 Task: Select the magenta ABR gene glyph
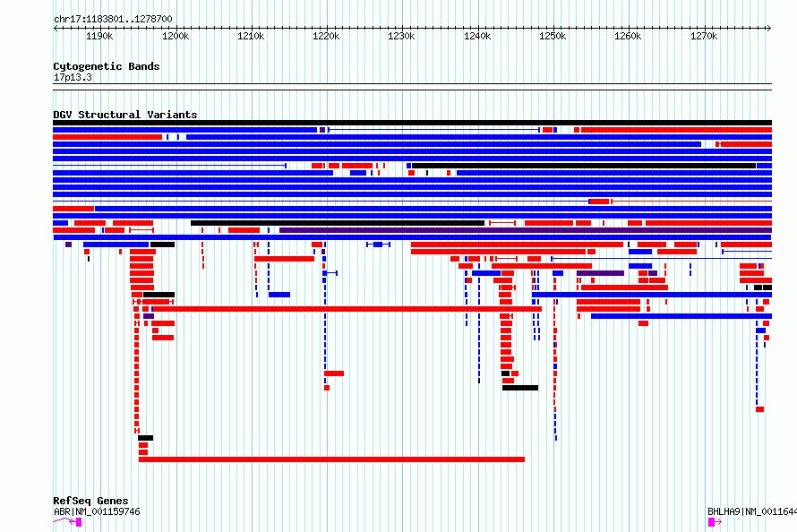[x=67, y=521]
